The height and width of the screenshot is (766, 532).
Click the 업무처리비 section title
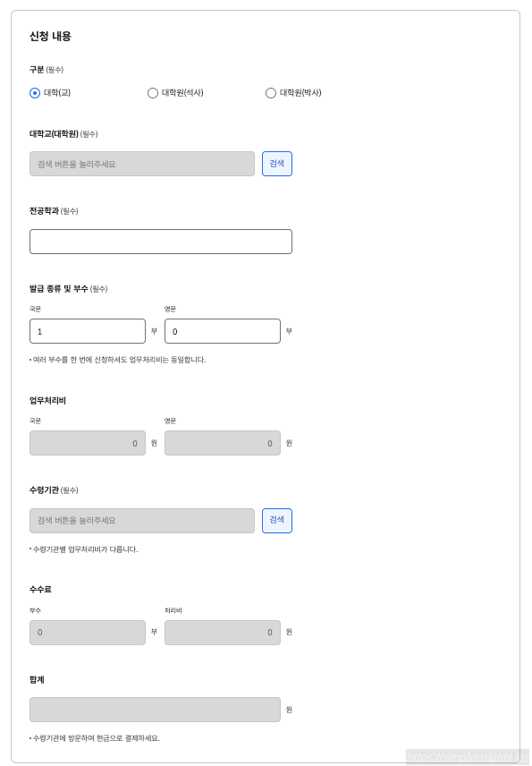(x=46, y=400)
